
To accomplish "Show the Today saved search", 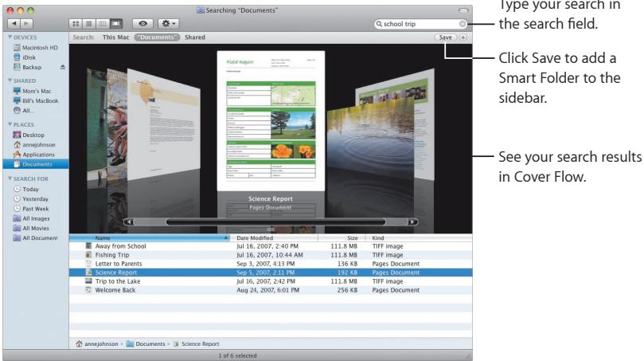I will coord(26,189).
